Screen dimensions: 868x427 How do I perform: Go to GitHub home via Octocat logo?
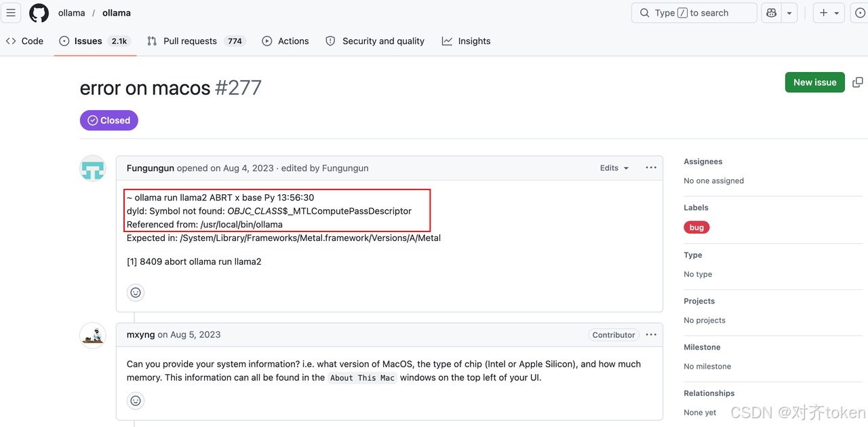click(39, 13)
